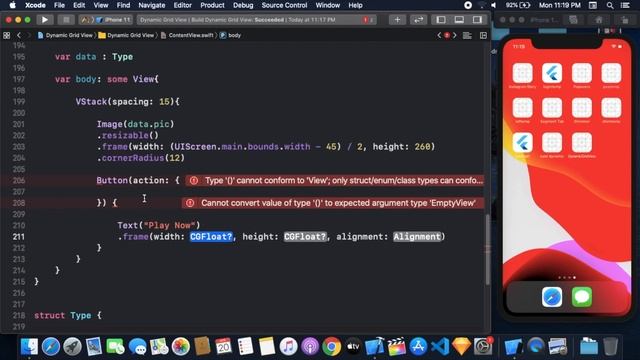Jump to next issue arrow
Image resolution: width=640 pixels, height=360 pixels.
455,36
